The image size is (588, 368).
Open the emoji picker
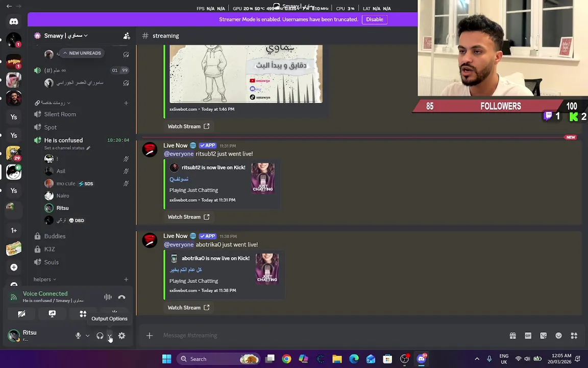click(559, 335)
